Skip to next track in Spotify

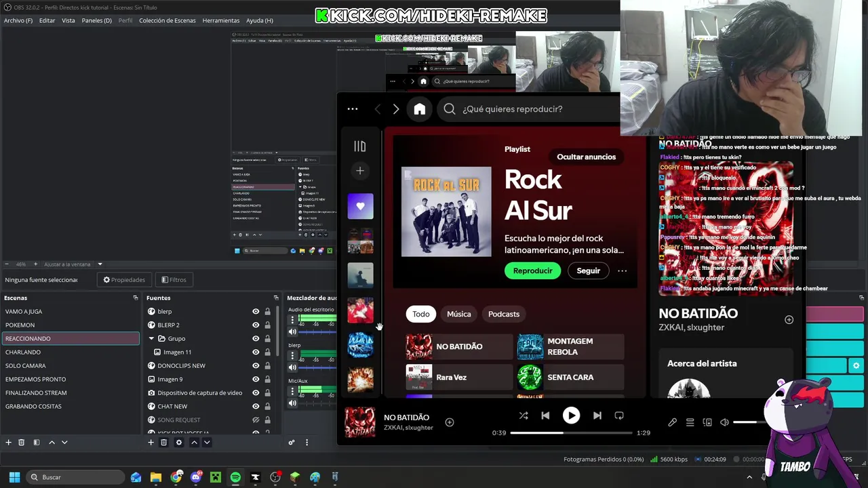(x=597, y=415)
